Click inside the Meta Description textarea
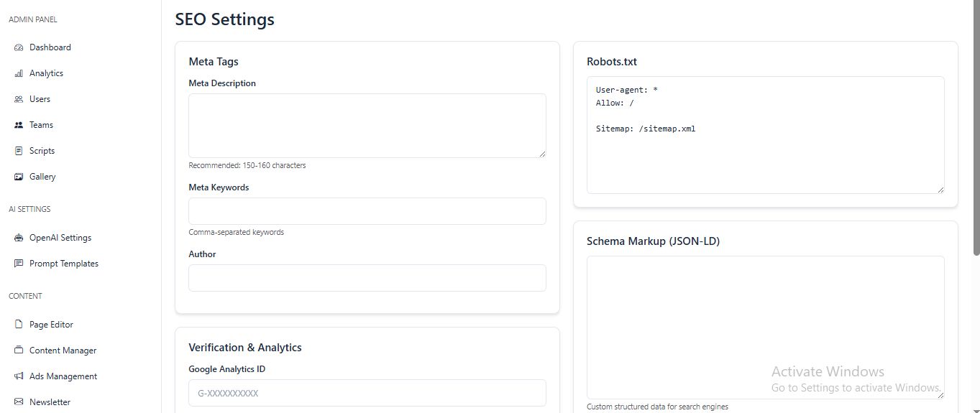The height and width of the screenshot is (413, 980). click(x=367, y=126)
